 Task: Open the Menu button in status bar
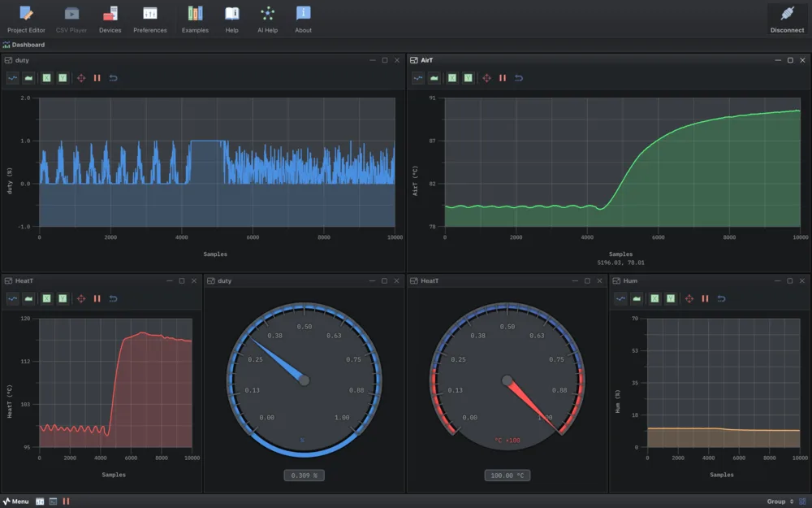[x=15, y=501]
